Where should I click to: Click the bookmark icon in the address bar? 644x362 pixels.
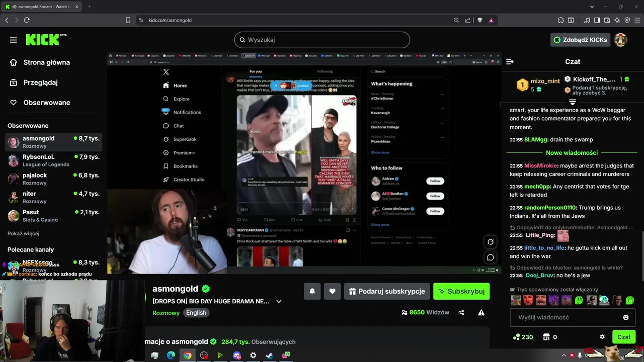[x=128, y=20]
